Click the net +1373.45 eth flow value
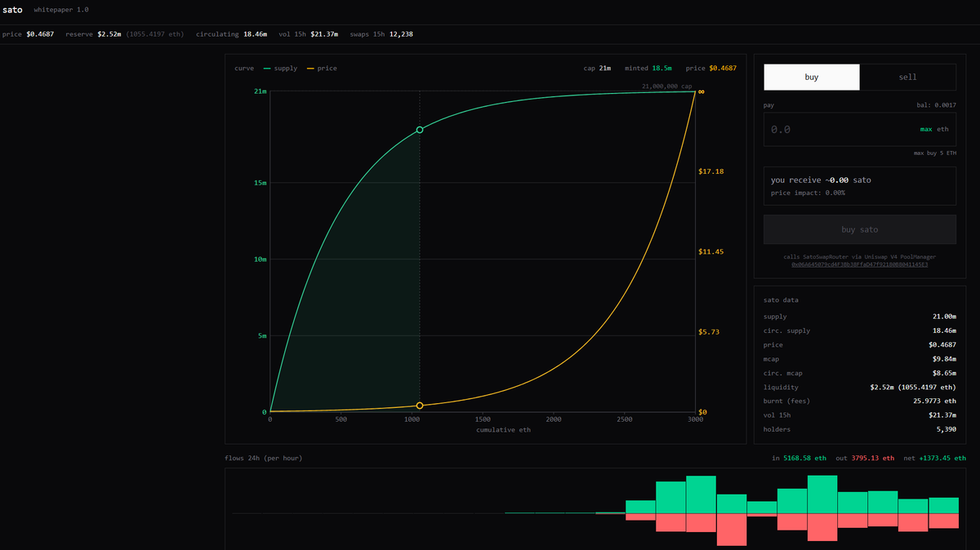Image resolution: width=980 pixels, height=550 pixels. pyautogui.click(x=934, y=458)
